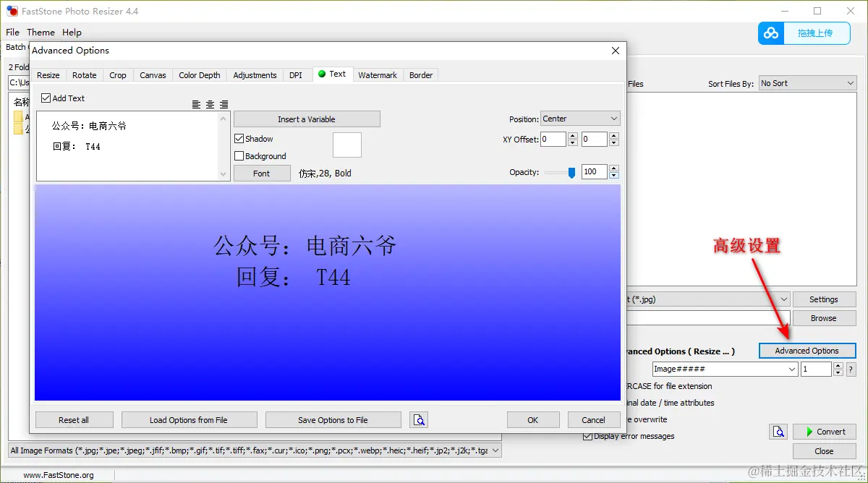Switch to the Rotate tab

point(85,75)
